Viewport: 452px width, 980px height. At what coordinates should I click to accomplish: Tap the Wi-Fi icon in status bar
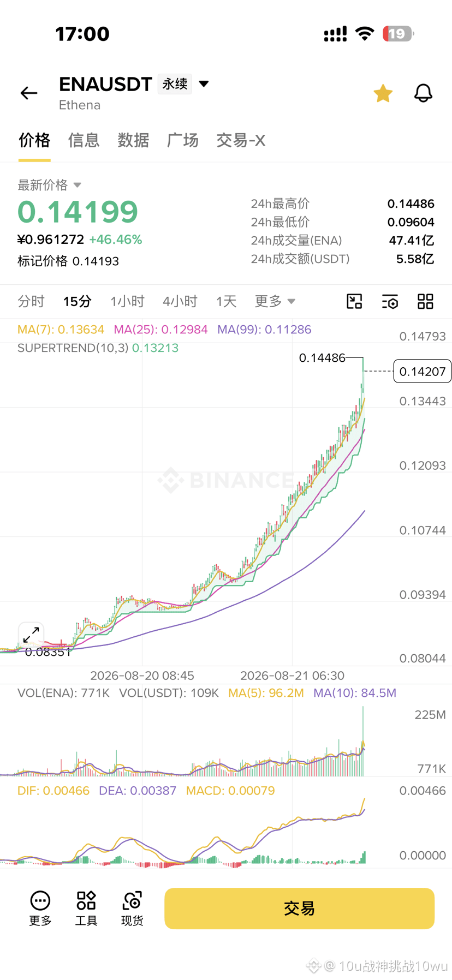pos(365,33)
